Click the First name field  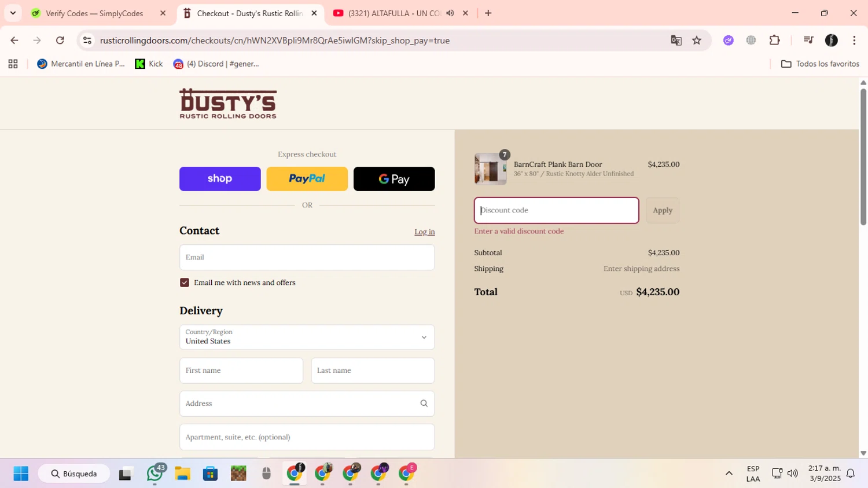[x=241, y=370]
